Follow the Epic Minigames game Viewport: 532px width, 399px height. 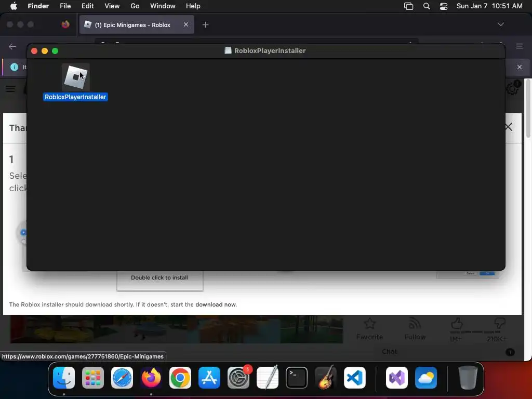coord(415,329)
